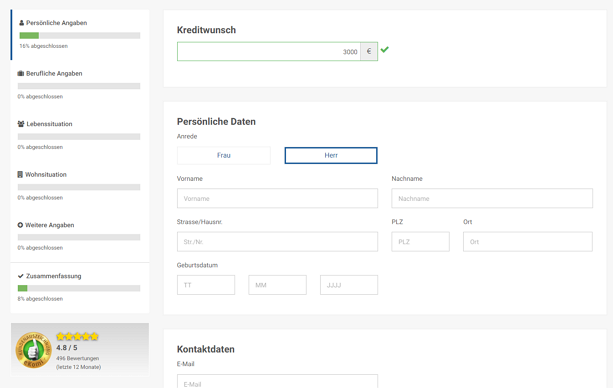Click the 'Kreditwunsch' heading

(206, 30)
